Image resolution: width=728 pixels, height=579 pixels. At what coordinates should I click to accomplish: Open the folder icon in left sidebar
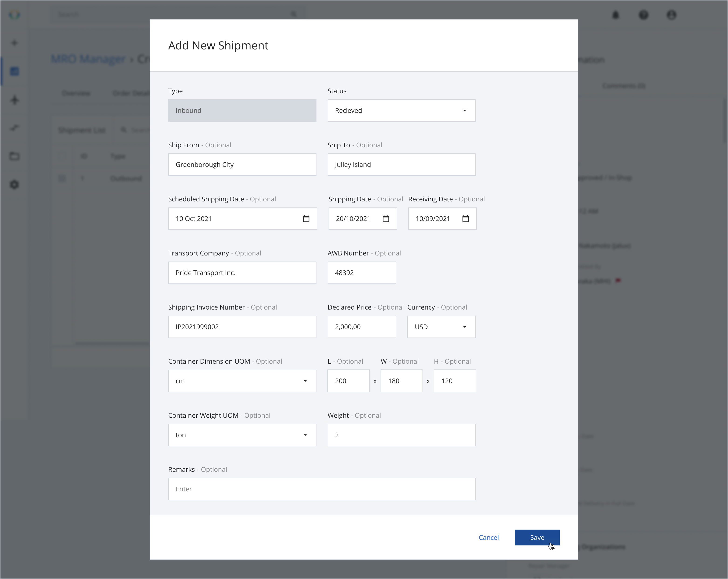(x=14, y=156)
